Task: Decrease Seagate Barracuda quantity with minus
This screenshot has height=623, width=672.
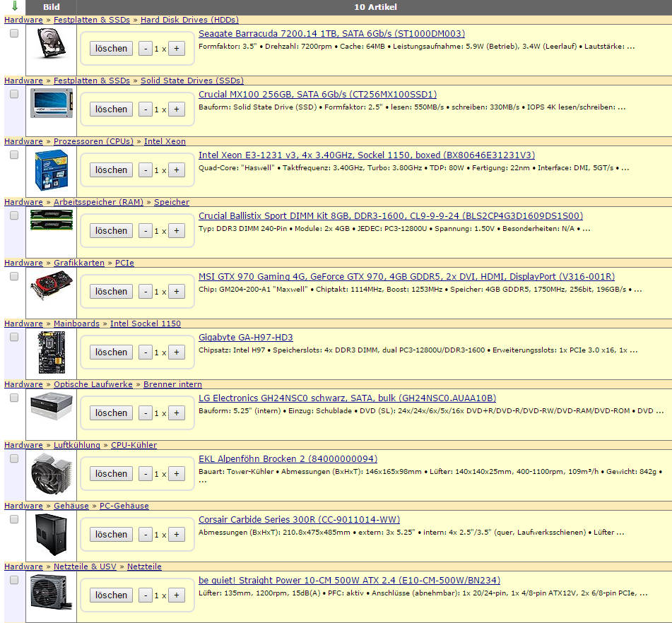Action: pyautogui.click(x=146, y=49)
